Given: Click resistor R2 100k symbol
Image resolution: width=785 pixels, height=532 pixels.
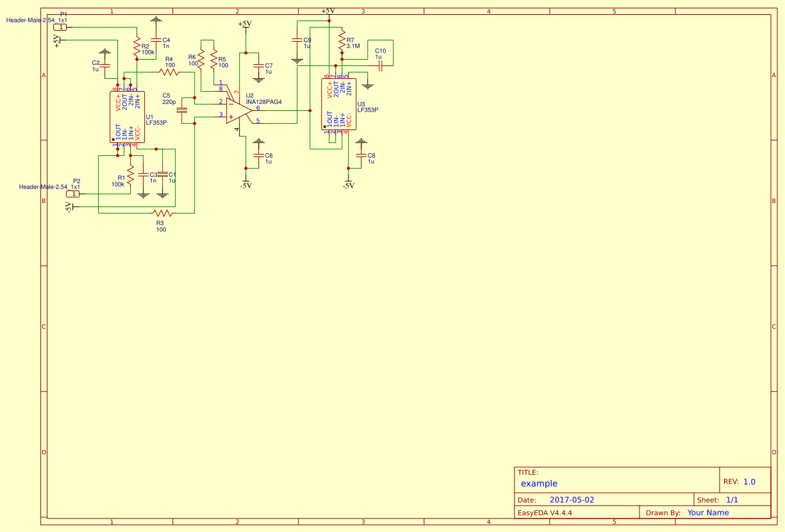Looking at the screenshot, I should pyautogui.click(x=136, y=47).
